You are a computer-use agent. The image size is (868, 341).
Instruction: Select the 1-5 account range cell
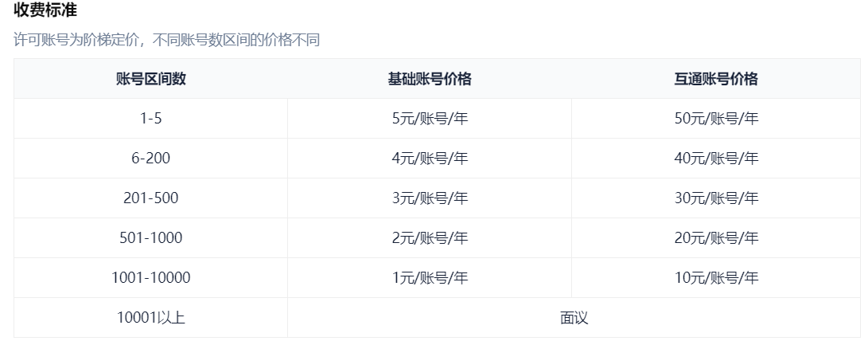151,119
